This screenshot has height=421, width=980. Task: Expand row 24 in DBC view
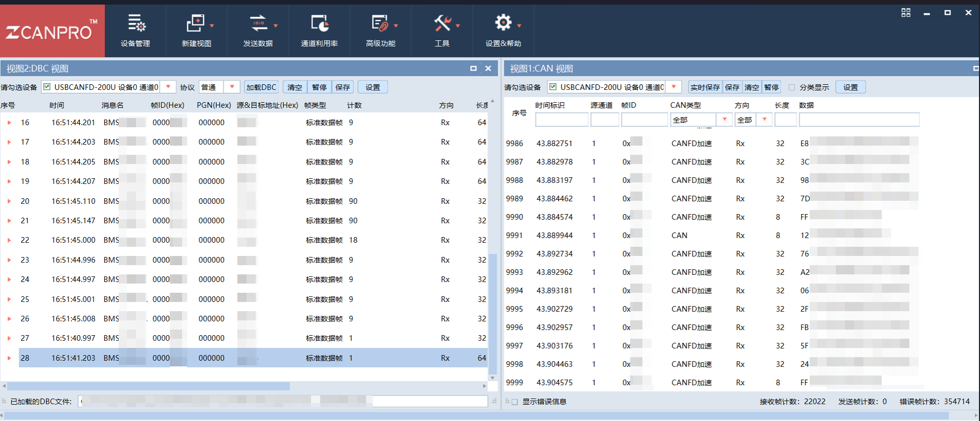click(9, 279)
